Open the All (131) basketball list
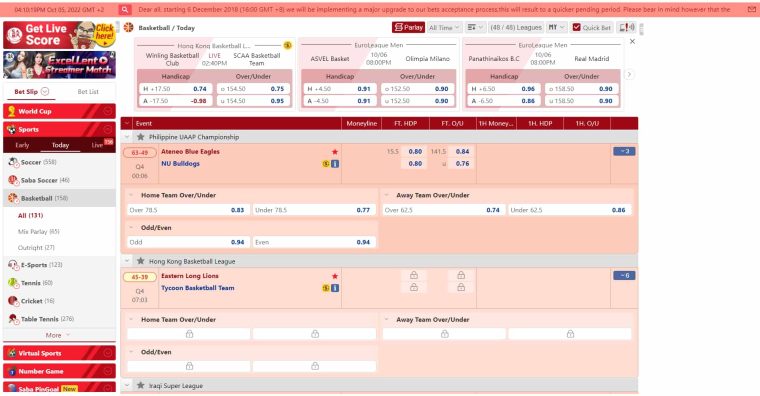Image resolution: width=760 pixels, height=396 pixels. pyautogui.click(x=31, y=215)
